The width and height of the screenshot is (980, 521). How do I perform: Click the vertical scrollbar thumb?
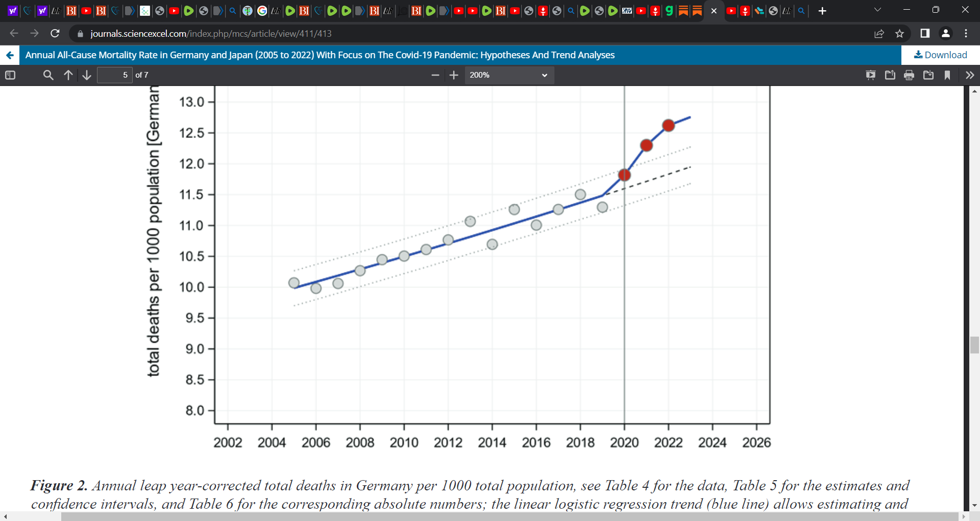pyautogui.click(x=974, y=345)
